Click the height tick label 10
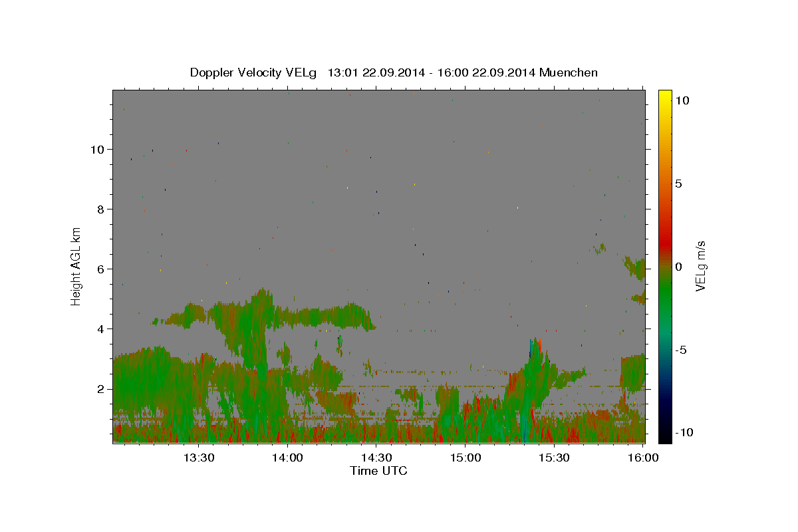Screen dimensions: 798x532 98,149
